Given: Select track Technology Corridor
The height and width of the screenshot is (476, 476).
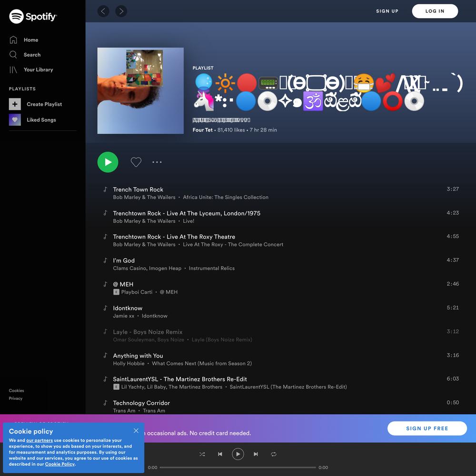Looking at the screenshot, I should (141, 403).
